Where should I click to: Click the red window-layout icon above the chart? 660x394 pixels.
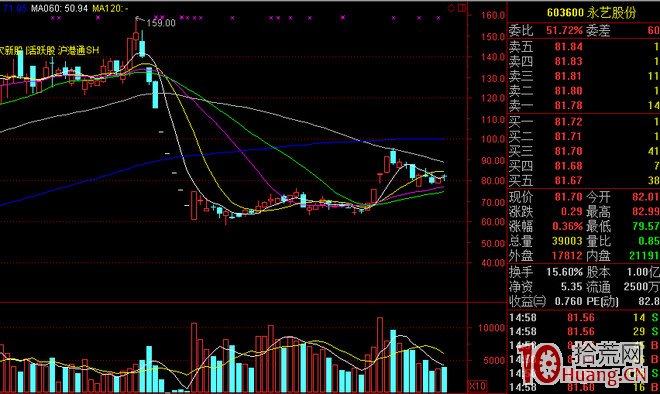(462, 8)
